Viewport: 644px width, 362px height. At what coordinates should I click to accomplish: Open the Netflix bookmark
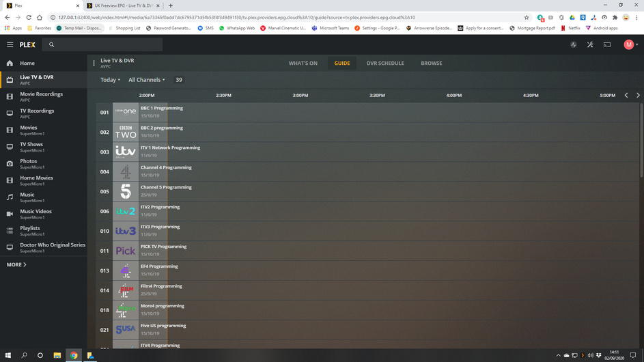[x=570, y=28]
